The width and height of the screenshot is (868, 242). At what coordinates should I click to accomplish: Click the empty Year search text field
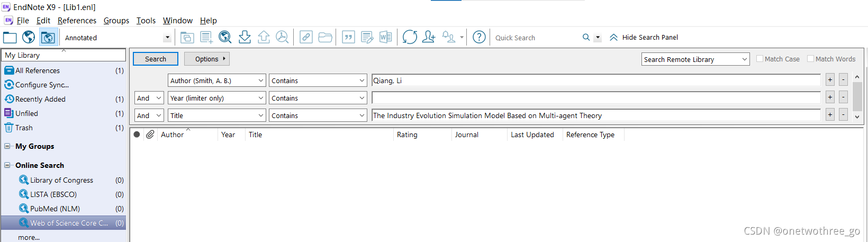click(x=596, y=97)
